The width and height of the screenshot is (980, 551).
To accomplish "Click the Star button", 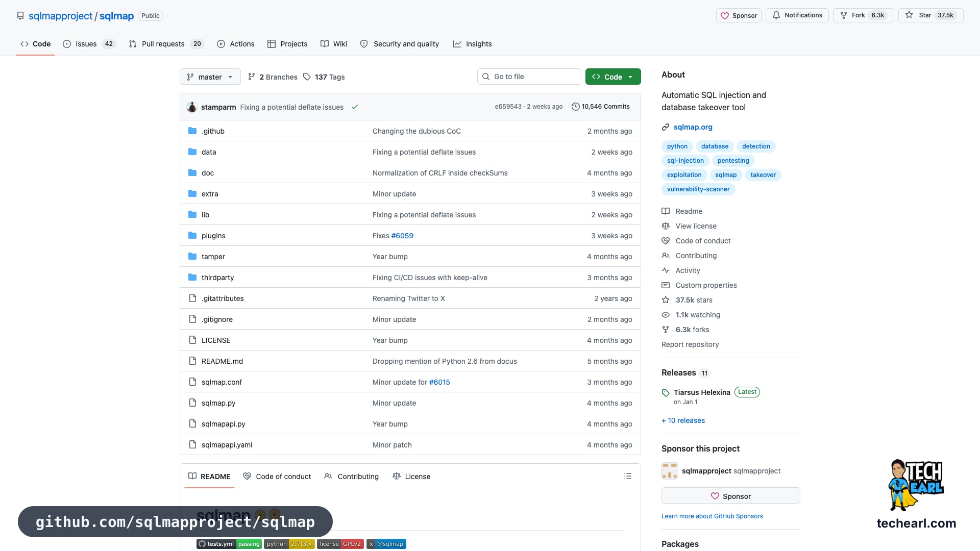I will 930,15.
